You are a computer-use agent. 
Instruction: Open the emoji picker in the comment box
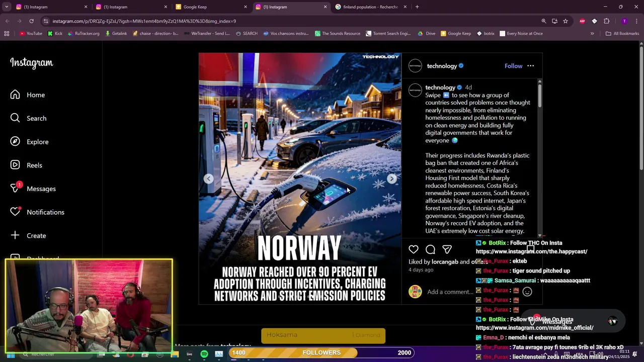(x=527, y=292)
